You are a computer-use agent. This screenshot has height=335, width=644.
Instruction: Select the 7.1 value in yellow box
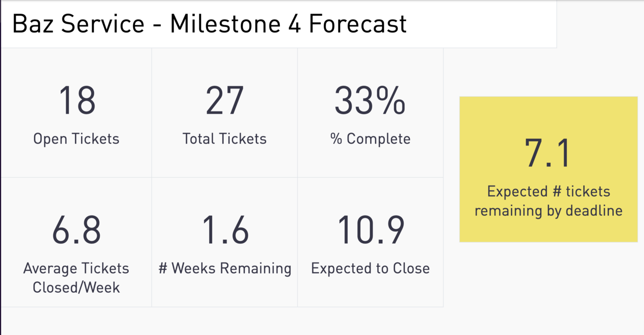(548, 153)
